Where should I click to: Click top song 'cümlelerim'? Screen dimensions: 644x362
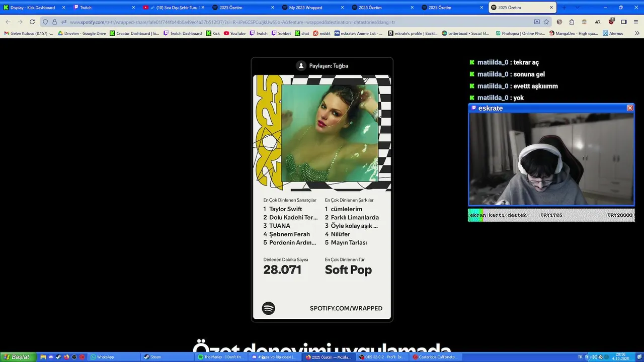pyautogui.click(x=346, y=209)
